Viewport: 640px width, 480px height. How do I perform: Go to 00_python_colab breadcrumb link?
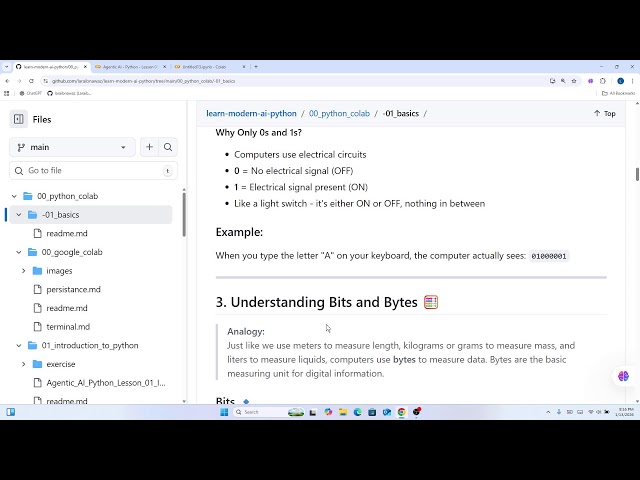click(339, 113)
